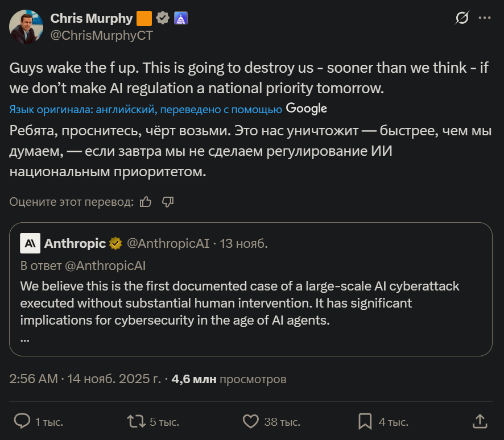Open the @ChrisMurphyCT handle link

point(102,35)
